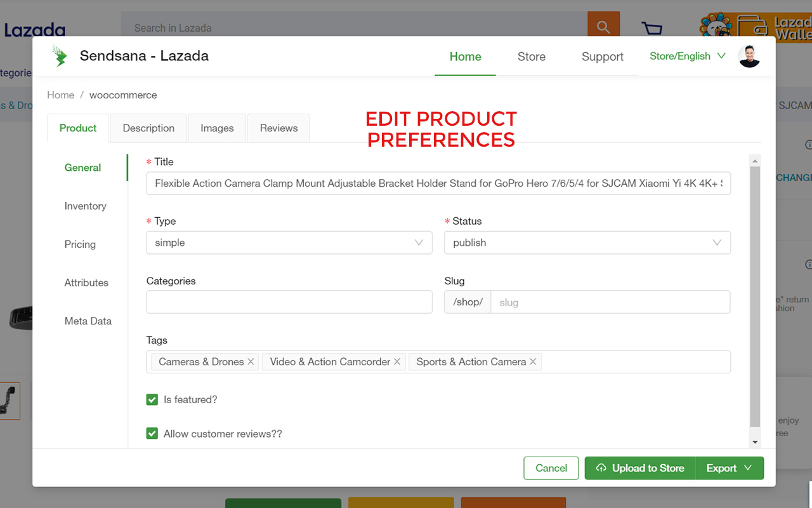
Task: Click the Search in Lazada field
Action: click(354, 27)
